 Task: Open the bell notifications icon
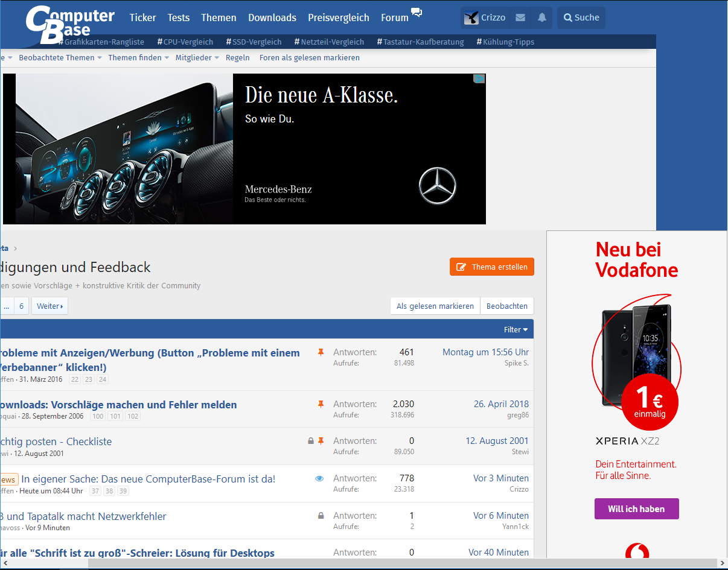542,17
